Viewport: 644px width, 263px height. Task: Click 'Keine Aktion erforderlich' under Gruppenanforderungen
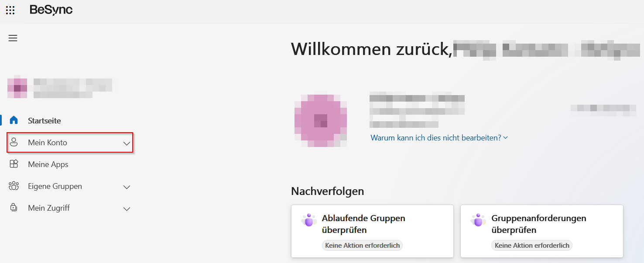(x=532, y=246)
